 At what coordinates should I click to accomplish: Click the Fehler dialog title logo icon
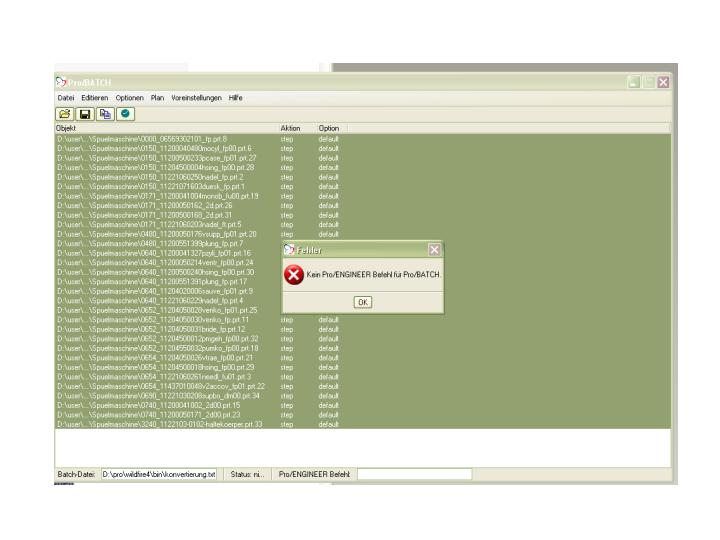[x=289, y=250]
